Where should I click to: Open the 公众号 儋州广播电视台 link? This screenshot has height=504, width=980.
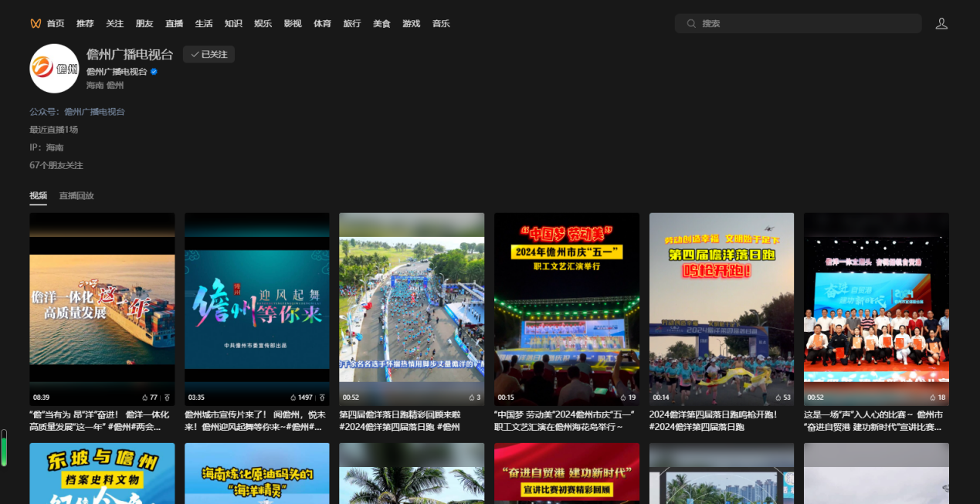[x=94, y=112]
